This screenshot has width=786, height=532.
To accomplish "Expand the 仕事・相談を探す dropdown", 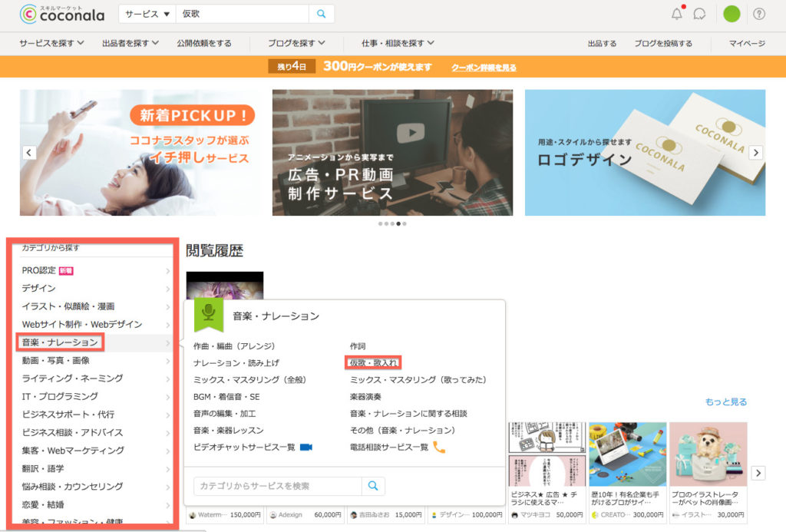I will [398, 43].
